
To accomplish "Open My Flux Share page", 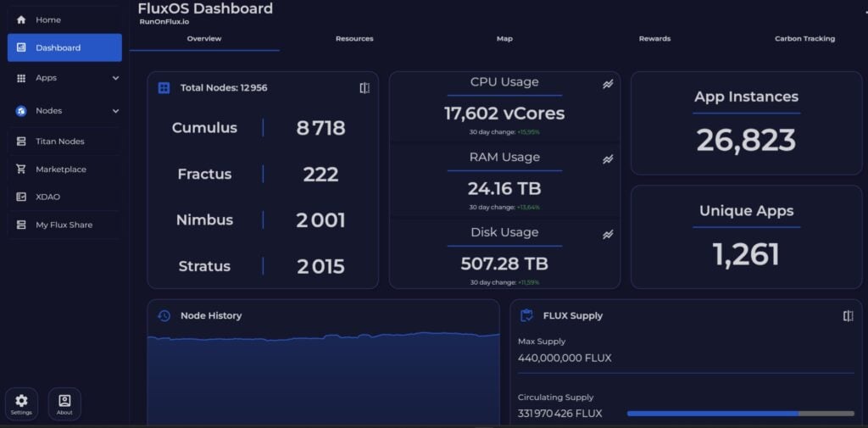I will point(64,225).
